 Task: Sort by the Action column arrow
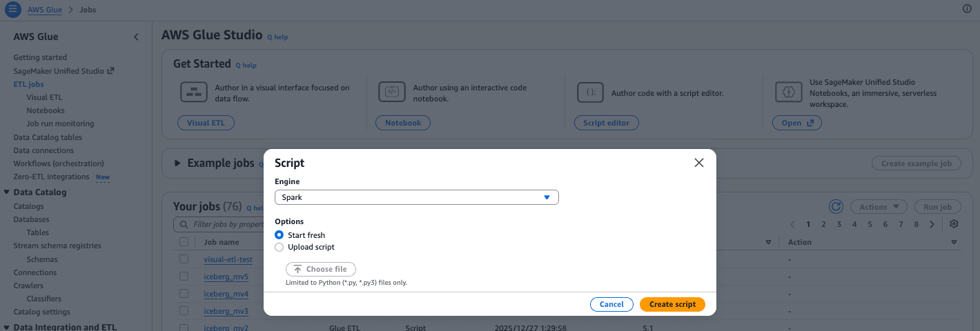click(x=954, y=242)
